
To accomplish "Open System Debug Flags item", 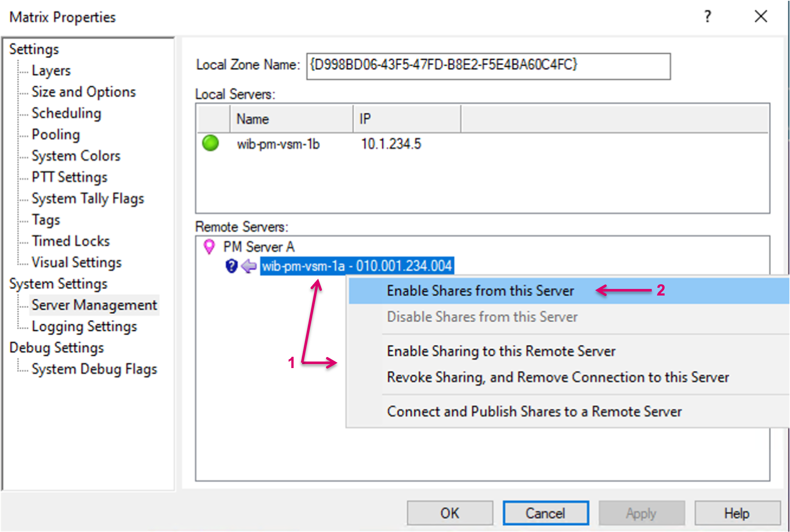I will 94,369.
